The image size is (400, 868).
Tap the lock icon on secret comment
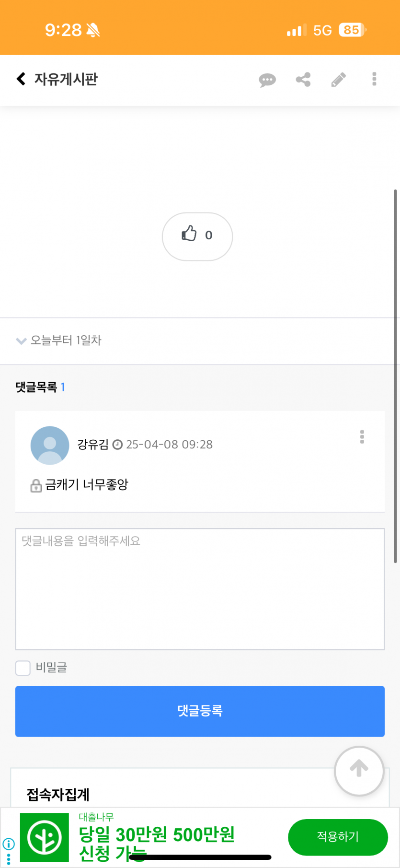[36, 486]
